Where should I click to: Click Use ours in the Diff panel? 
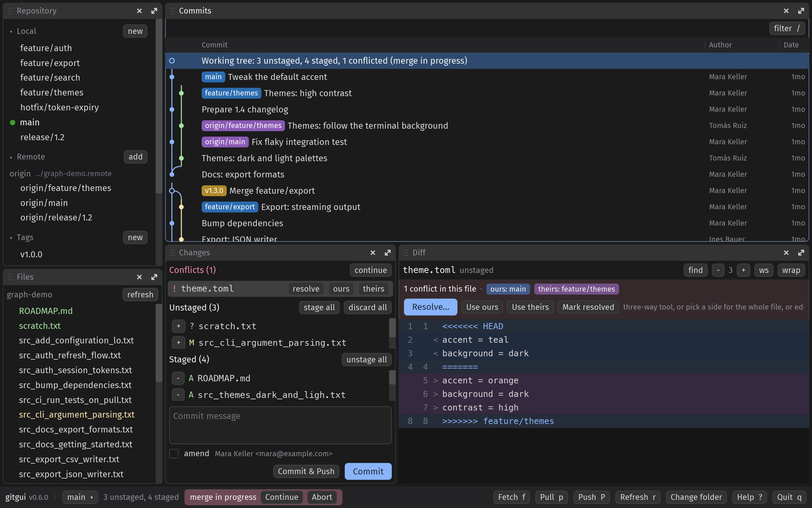click(x=482, y=307)
